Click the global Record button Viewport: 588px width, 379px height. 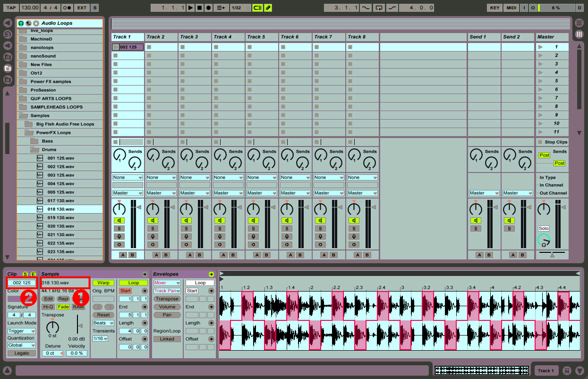(x=208, y=8)
